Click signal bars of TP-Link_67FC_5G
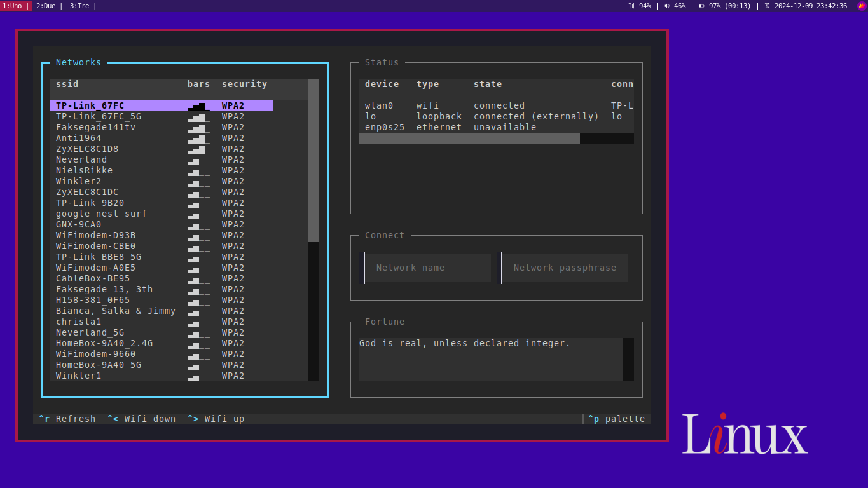Screen dimensions: 868x488 198,116
